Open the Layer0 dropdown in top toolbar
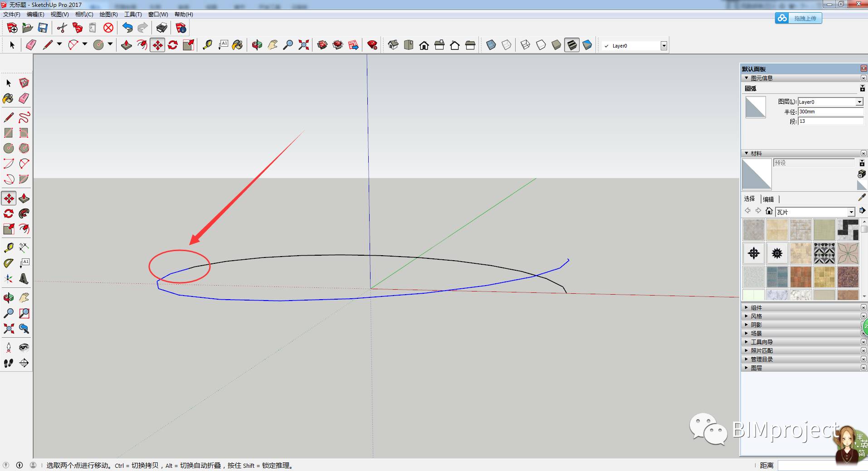The height and width of the screenshot is (471, 868). pyautogui.click(x=634, y=46)
